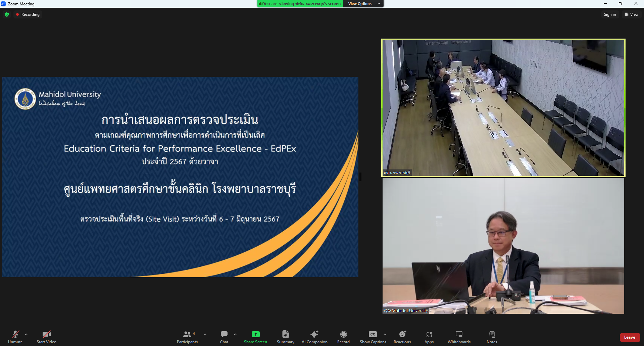
Task: Open the meeting Summary tool
Action: click(x=285, y=337)
